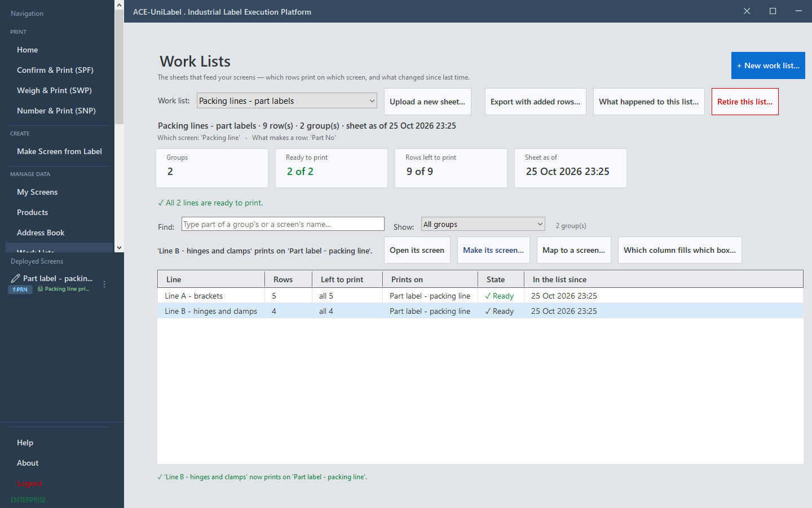Open the Work list dropdown
The width and height of the screenshot is (812, 508).
[x=287, y=101]
